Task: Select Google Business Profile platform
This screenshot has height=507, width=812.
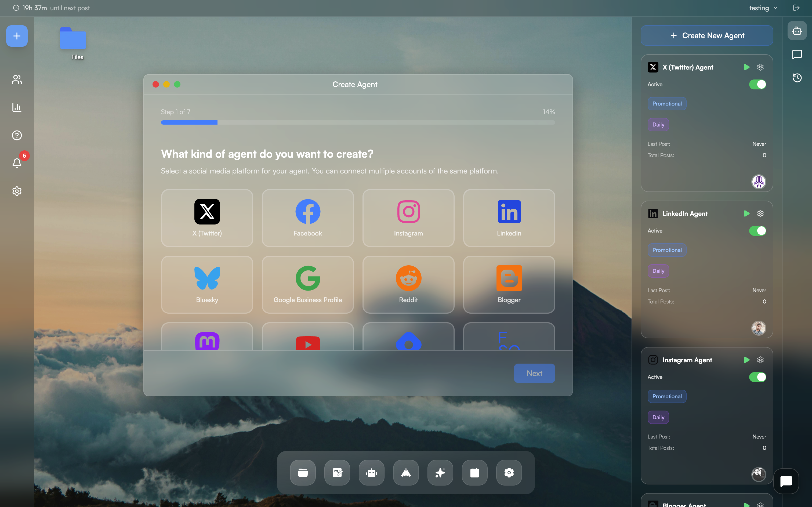Action: (x=307, y=284)
